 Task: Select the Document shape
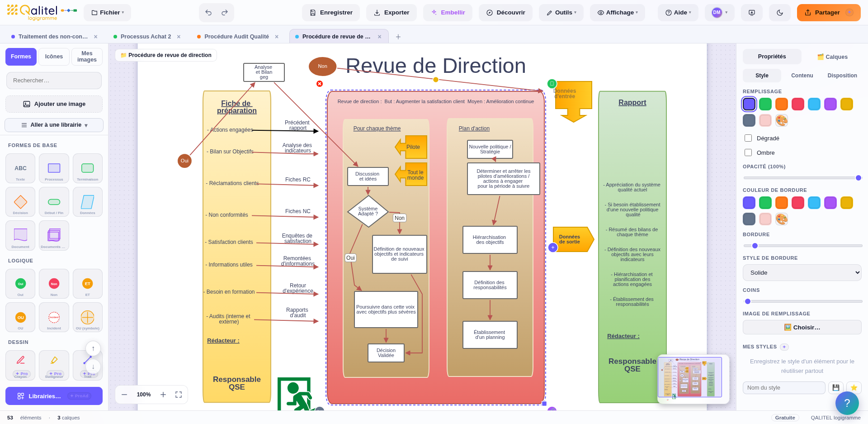(20, 235)
